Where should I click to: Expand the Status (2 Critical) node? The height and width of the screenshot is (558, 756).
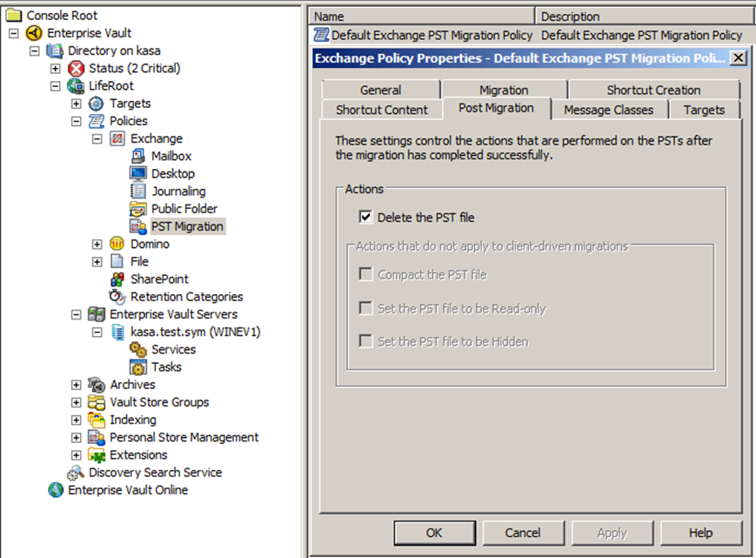point(56,69)
